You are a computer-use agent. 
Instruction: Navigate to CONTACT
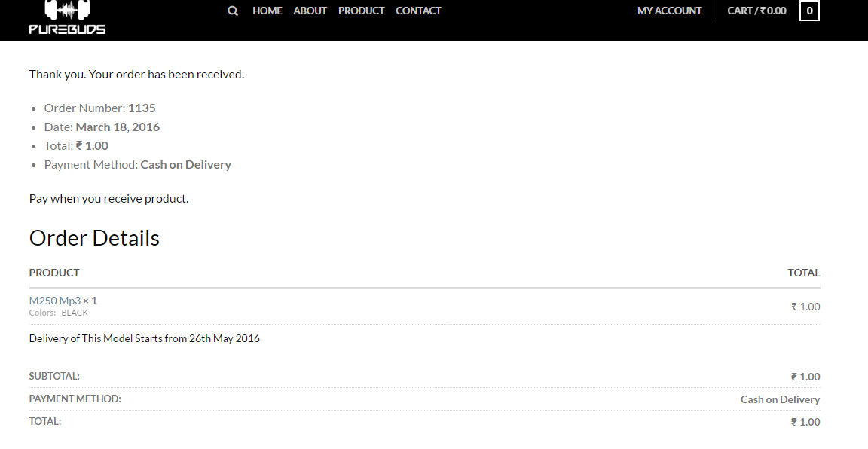coord(418,11)
